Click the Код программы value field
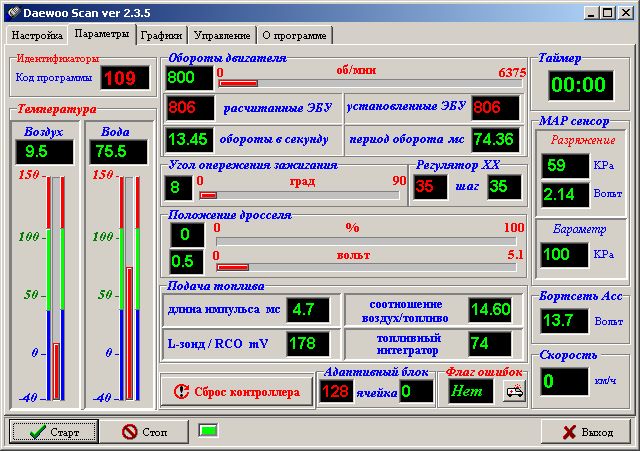This screenshot has width=640, height=451. (124, 78)
